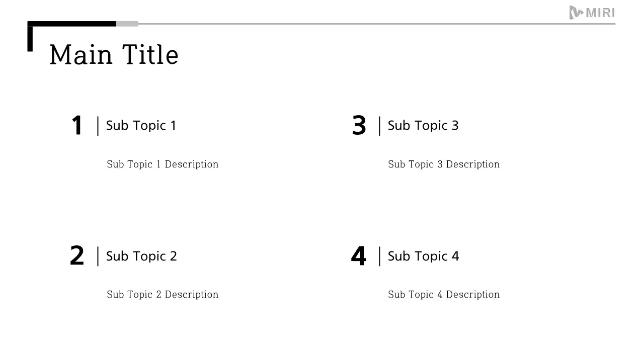Click the Sub Topic 3 Description text
Screen dimensions: 644x362
pos(444,164)
